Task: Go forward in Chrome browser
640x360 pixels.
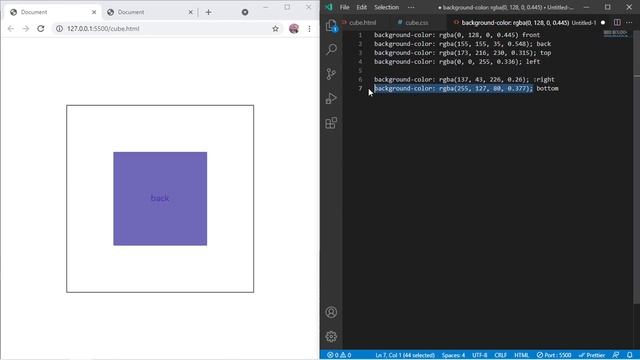Action: (26, 29)
